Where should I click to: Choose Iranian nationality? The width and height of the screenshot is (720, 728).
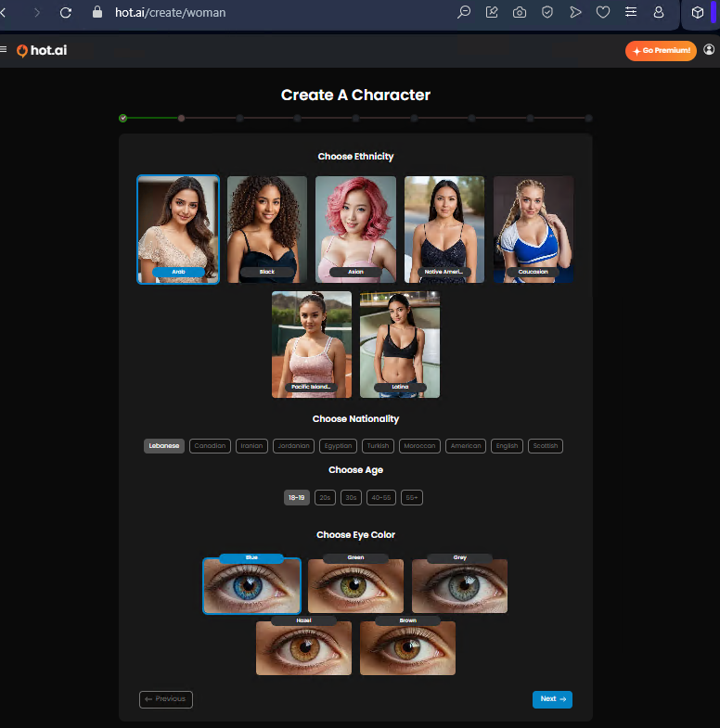[x=251, y=446]
